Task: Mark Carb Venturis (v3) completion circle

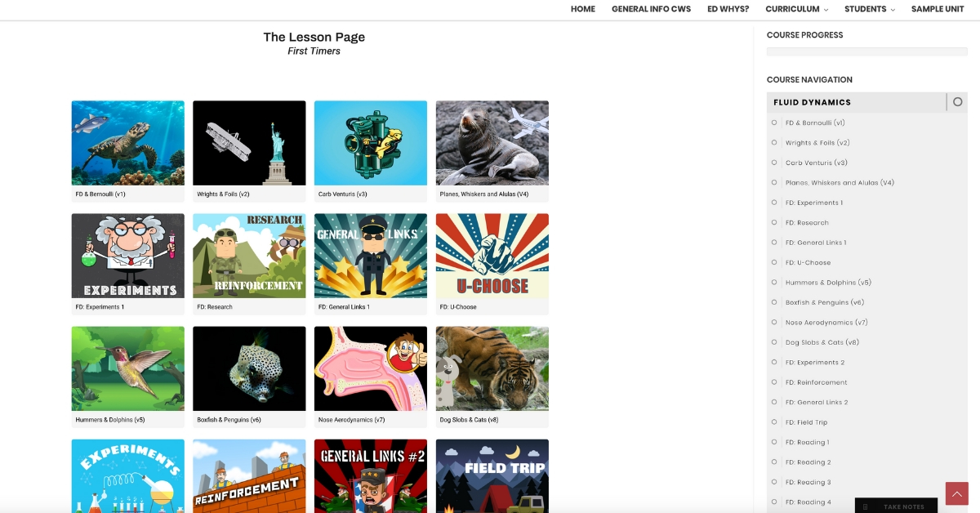Action: [x=774, y=163]
